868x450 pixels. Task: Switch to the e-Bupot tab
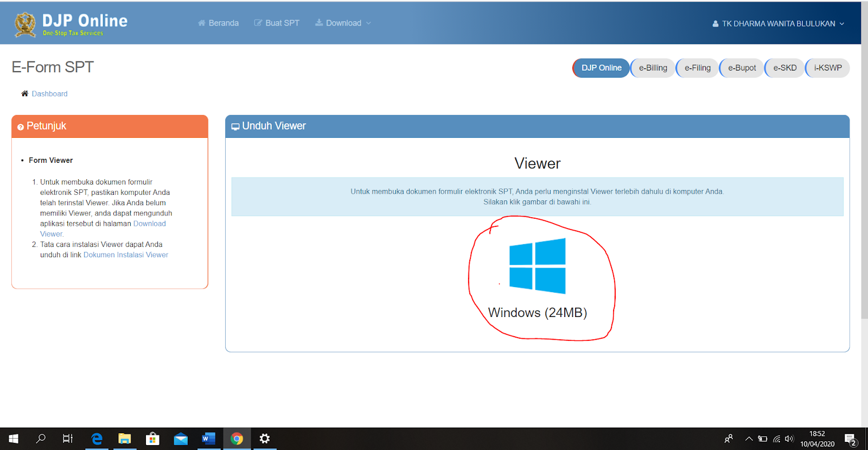[x=742, y=68]
